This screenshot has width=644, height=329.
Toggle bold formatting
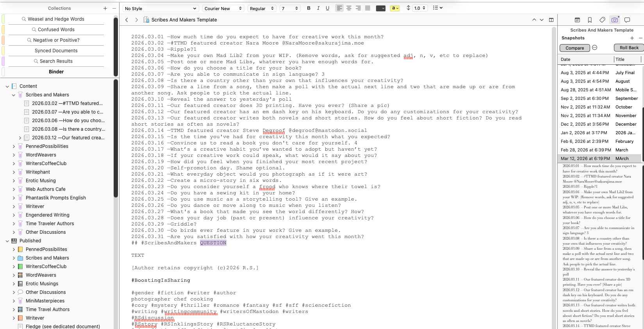pyautogui.click(x=309, y=8)
